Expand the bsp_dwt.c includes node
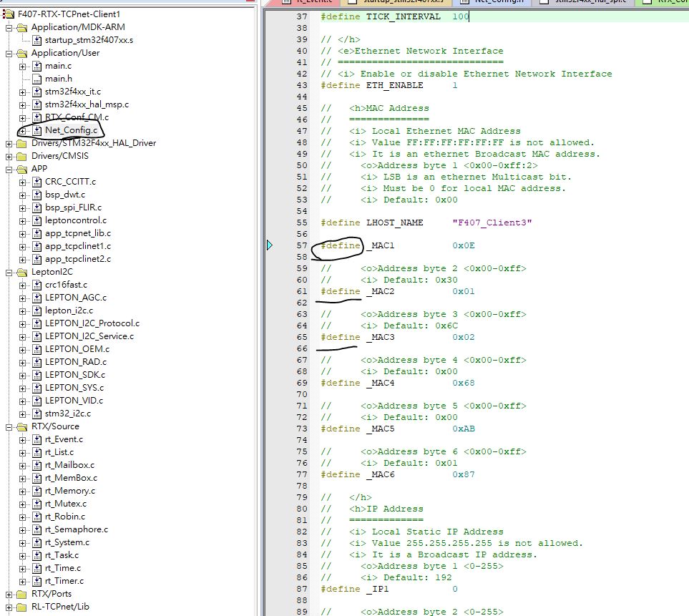689x616 pixels. (x=22, y=195)
